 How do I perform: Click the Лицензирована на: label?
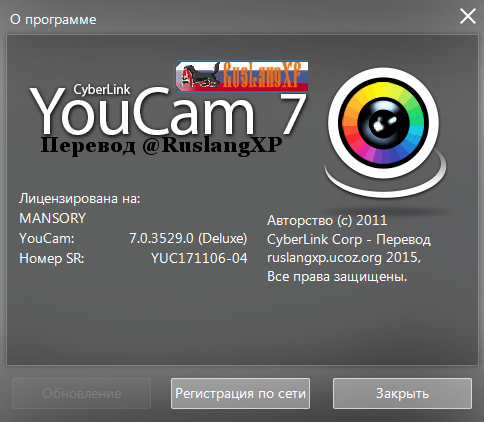(x=80, y=199)
